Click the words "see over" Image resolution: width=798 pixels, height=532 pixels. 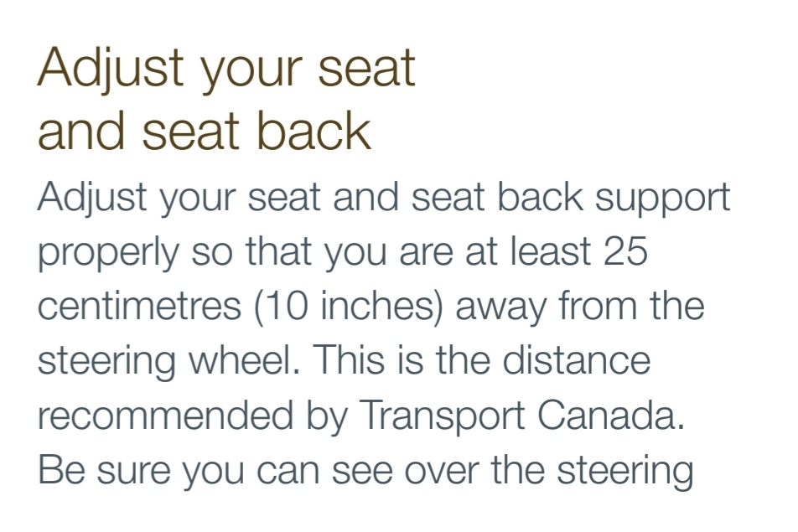tap(405, 471)
